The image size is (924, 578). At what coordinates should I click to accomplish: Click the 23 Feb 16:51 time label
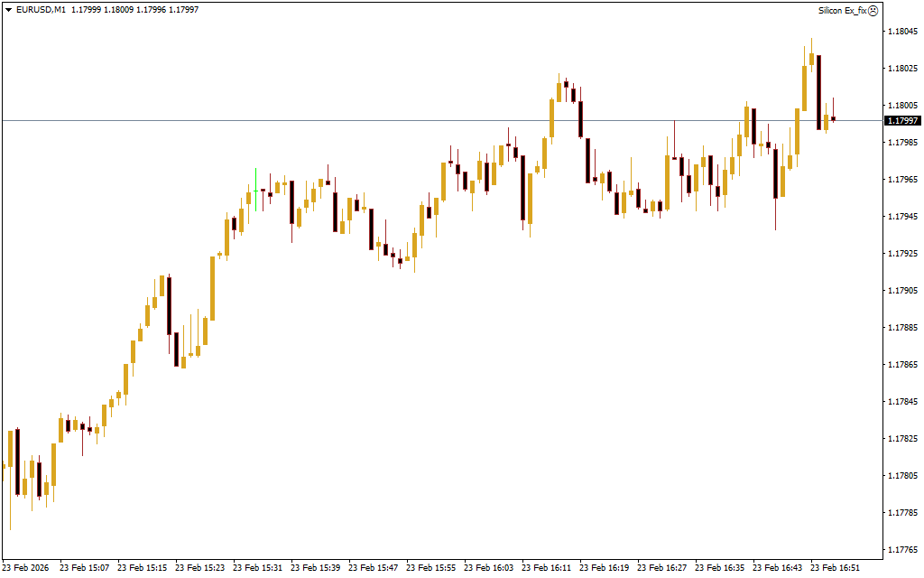(834, 568)
